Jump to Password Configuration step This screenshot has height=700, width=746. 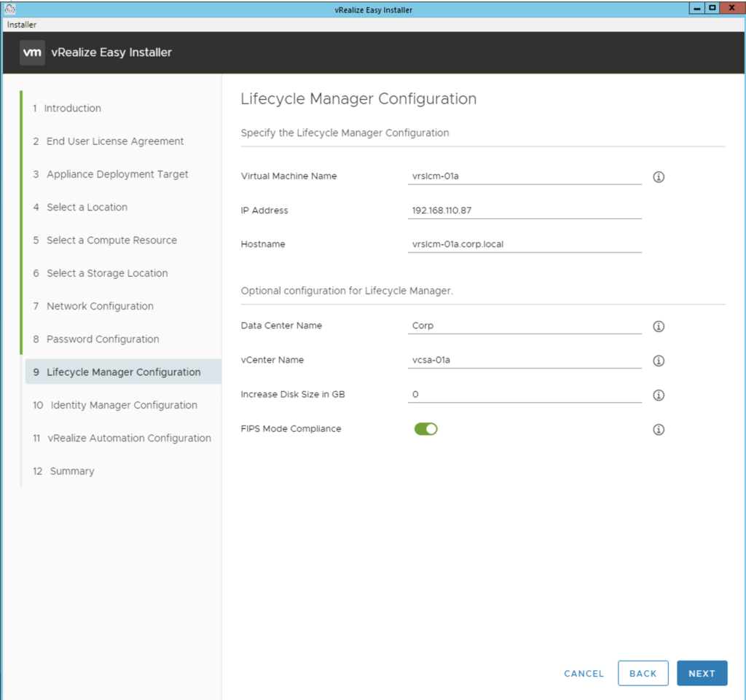(103, 339)
